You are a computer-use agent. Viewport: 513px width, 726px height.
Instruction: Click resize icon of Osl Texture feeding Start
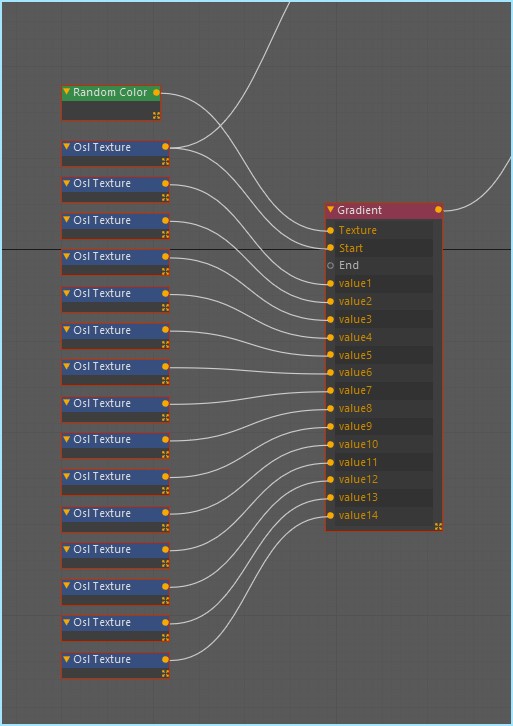tap(165, 162)
